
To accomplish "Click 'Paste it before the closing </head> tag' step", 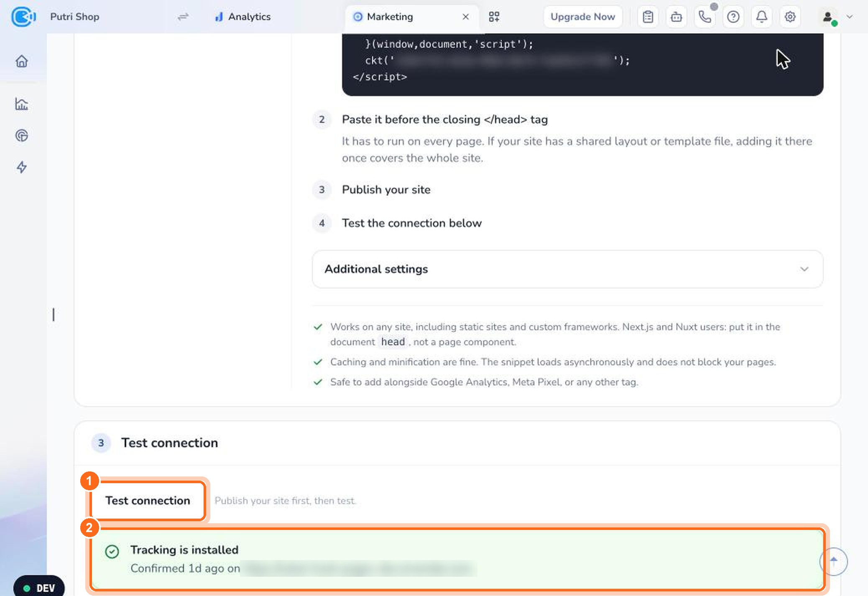I will [x=445, y=120].
